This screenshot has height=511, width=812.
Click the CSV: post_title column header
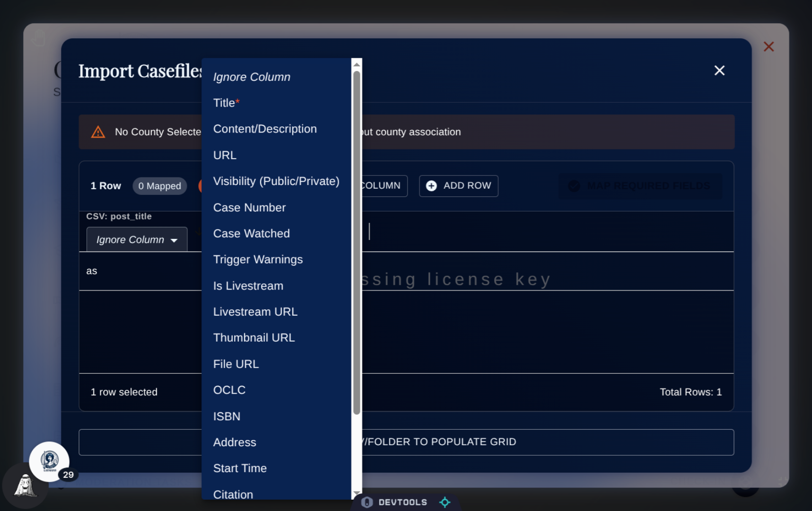[119, 216]
